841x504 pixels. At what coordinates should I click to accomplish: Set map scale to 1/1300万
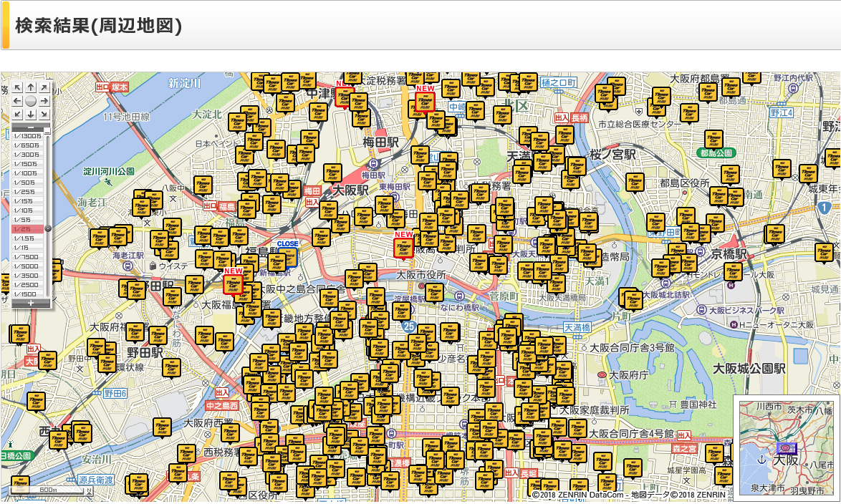click(x=27, y=136)
